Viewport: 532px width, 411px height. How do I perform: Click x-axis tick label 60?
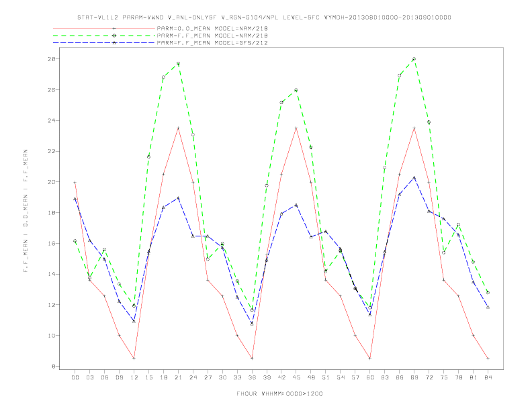[370, 377]
